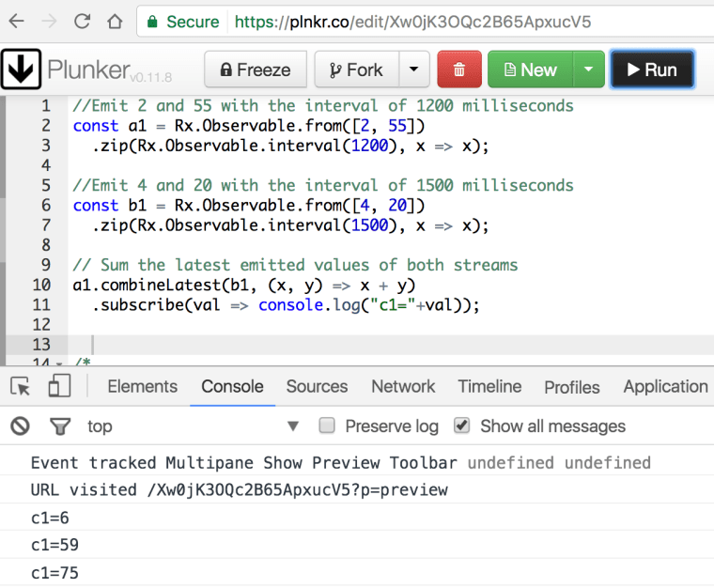Open the Fork dropdown arrow
The height and width of the screenshot is (588, 714).
pyautogui.click(x=413, y=70)
